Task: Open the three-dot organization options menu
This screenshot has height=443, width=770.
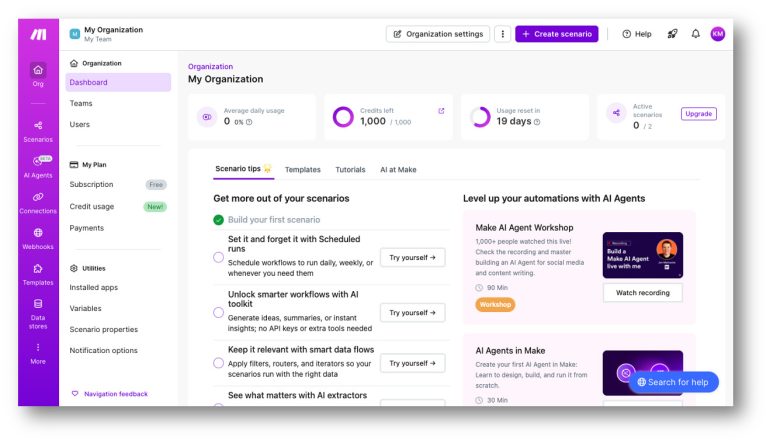Action: click(502, 34)
